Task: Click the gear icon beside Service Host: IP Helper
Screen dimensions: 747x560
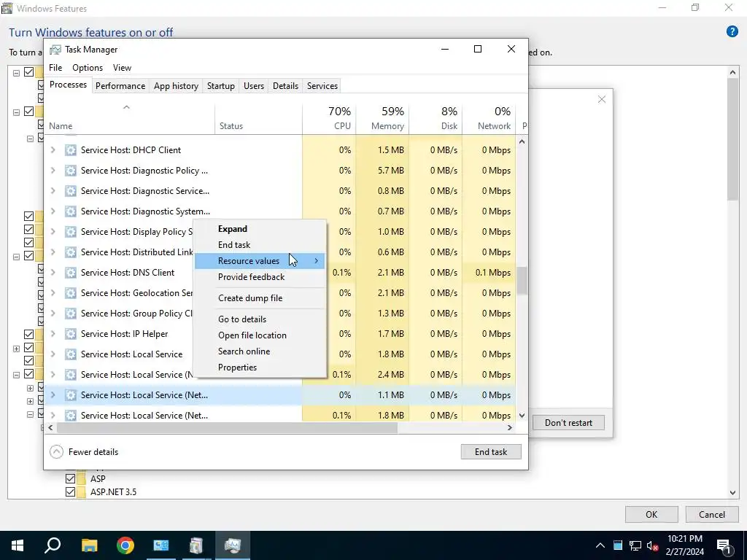Action: coord(71,334)
